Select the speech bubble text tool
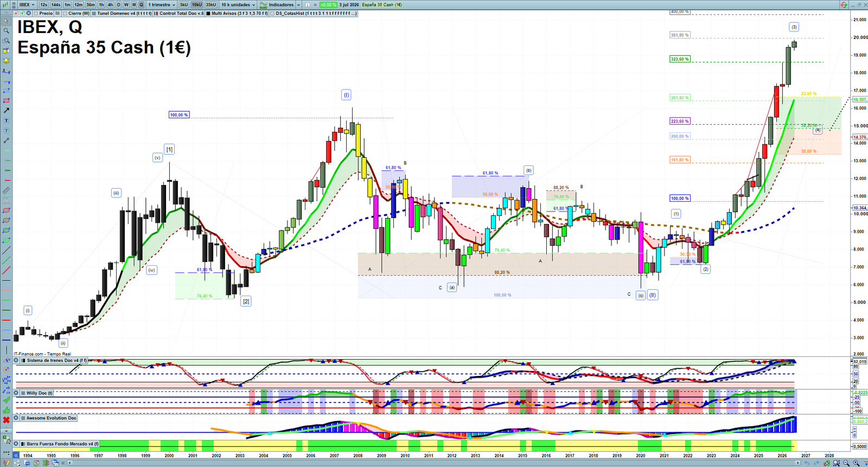 point(7,130)
